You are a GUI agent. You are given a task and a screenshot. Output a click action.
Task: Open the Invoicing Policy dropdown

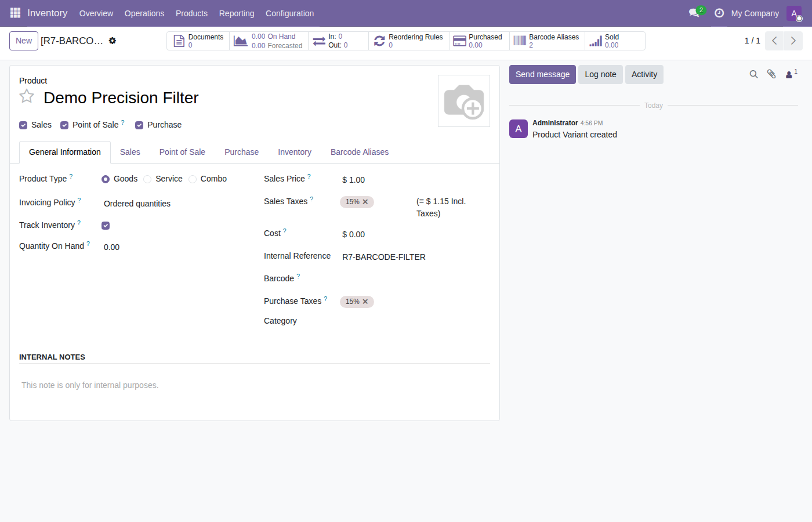pos(174,204)
